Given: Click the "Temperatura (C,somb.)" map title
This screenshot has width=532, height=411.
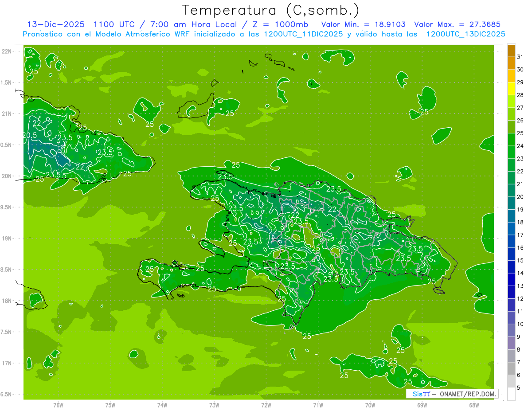Looking at the screenshot, I should 270,10.
